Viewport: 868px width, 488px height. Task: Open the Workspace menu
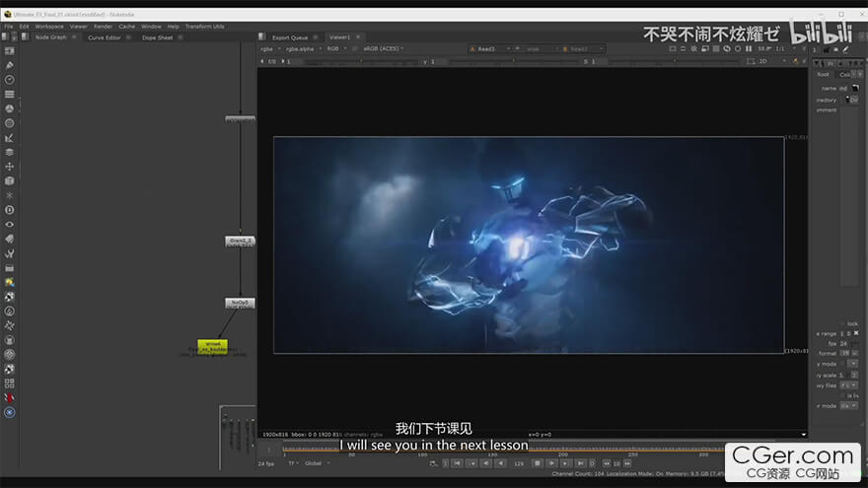click(49, 26)
